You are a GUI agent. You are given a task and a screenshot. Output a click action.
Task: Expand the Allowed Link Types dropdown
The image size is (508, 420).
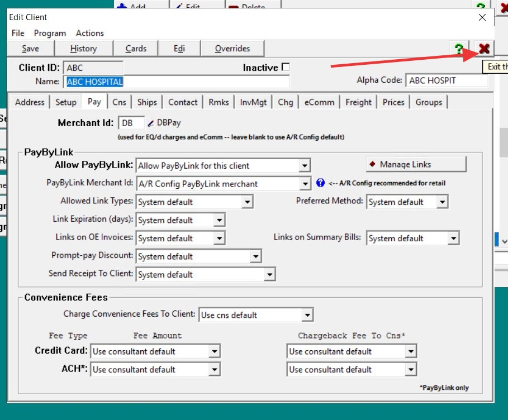(247, 202)
